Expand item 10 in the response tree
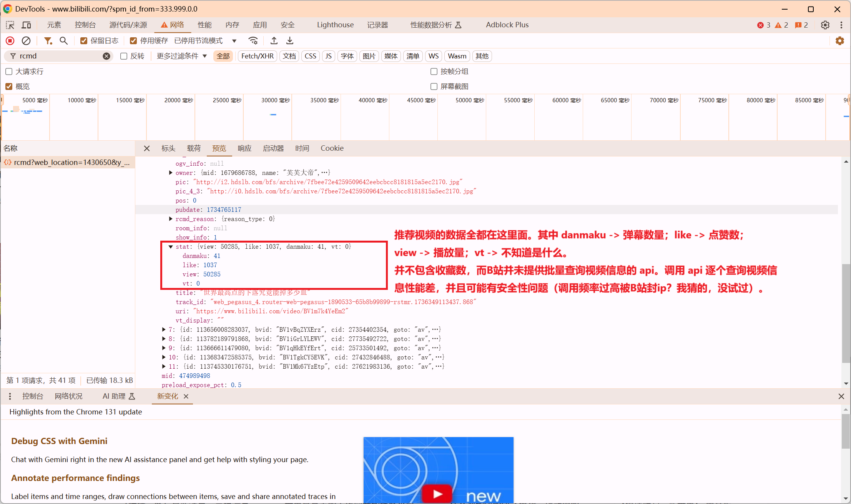The height and width of the screenshot is (504, 851). [x=164, y=358]
